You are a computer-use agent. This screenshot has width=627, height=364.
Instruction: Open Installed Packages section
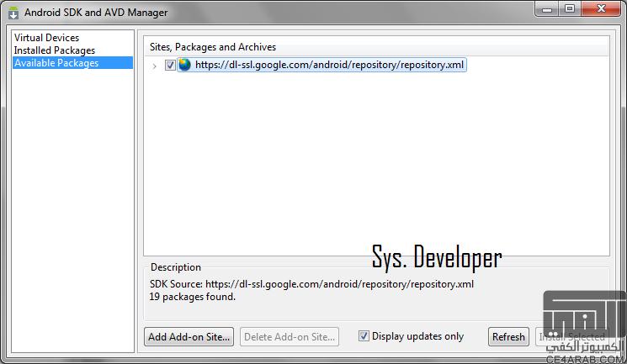click(55, 50)
